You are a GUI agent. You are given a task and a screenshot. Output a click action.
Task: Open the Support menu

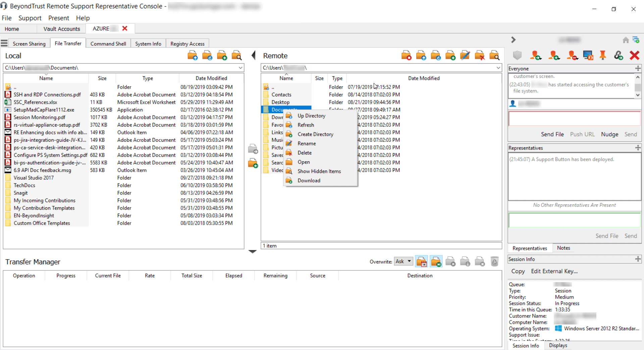30,18
